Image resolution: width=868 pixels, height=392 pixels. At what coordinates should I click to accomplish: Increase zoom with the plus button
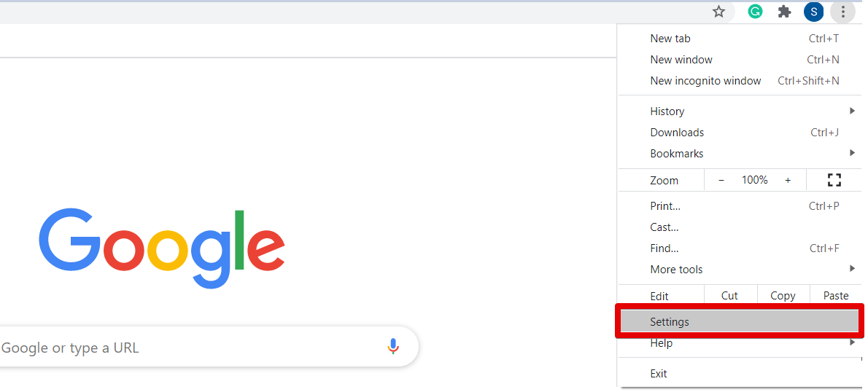point(788,180)
